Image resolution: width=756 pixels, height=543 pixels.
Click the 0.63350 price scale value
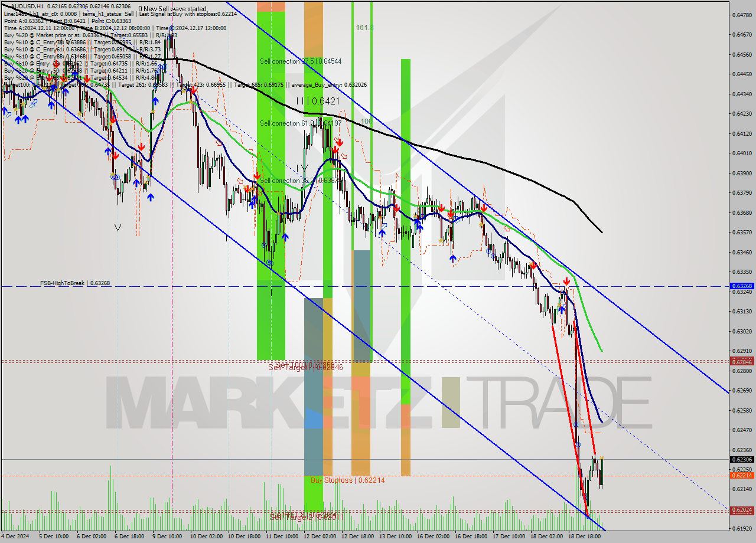point(742,272)
